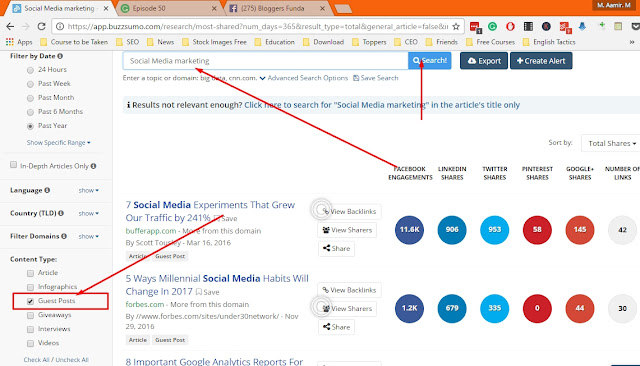Click the info icon next to Country (TLD)
Image resolution: width=640 pixels, height=366 pixels.
tap(61, 213)
